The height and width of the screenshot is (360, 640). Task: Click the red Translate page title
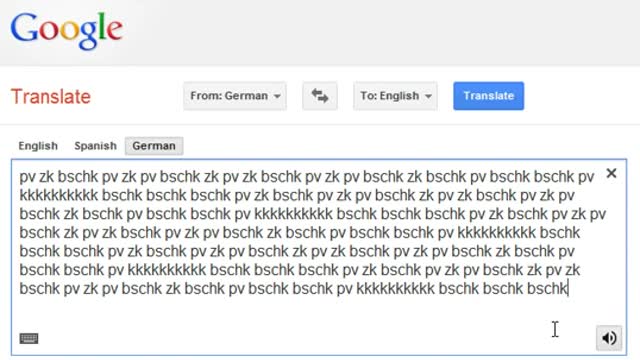tap(51, 97)
